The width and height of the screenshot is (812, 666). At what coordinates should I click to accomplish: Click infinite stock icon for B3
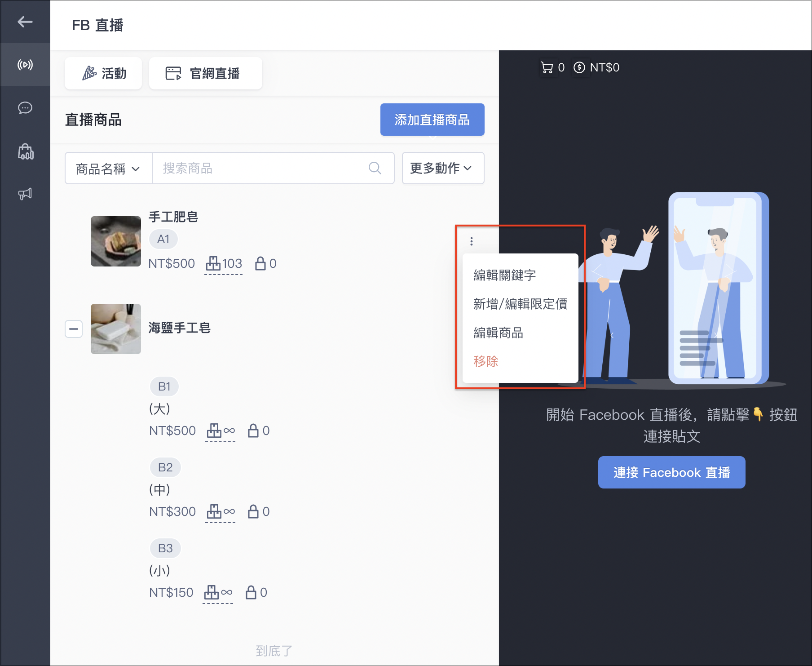pos(218,593)
